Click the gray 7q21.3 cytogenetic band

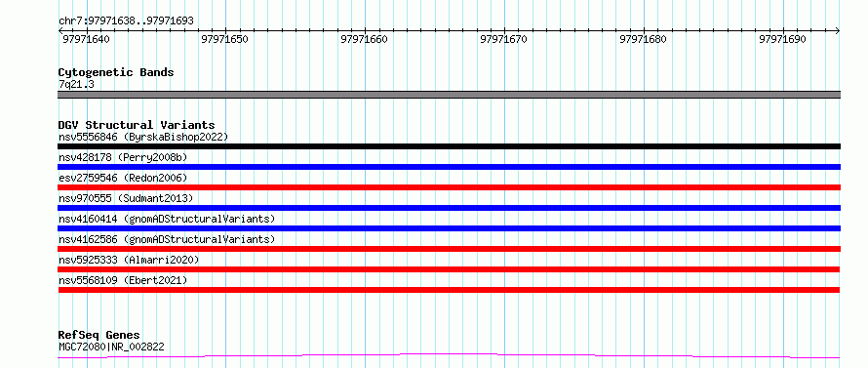(449, 95)
